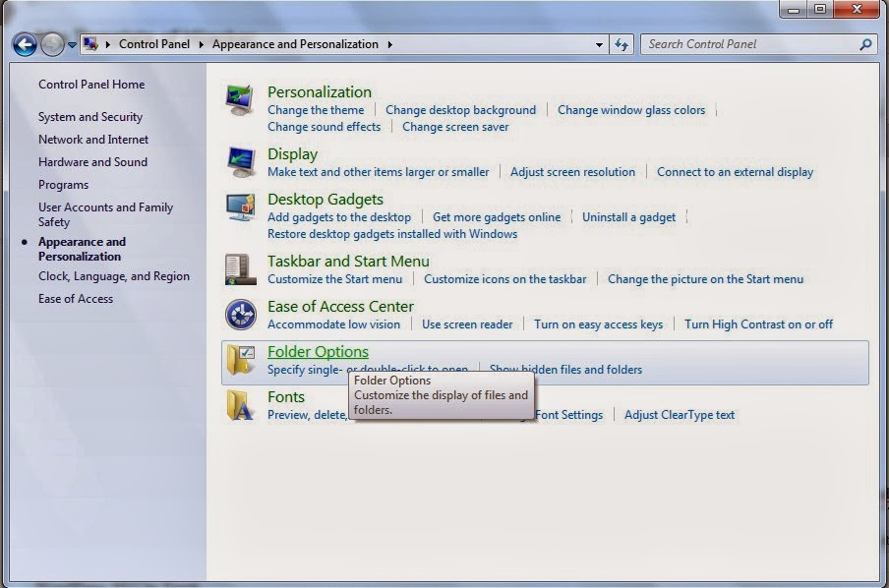The image size is (889, 588).
Task: Click Customize icons on the taskbar
Action: click(505, 279)
